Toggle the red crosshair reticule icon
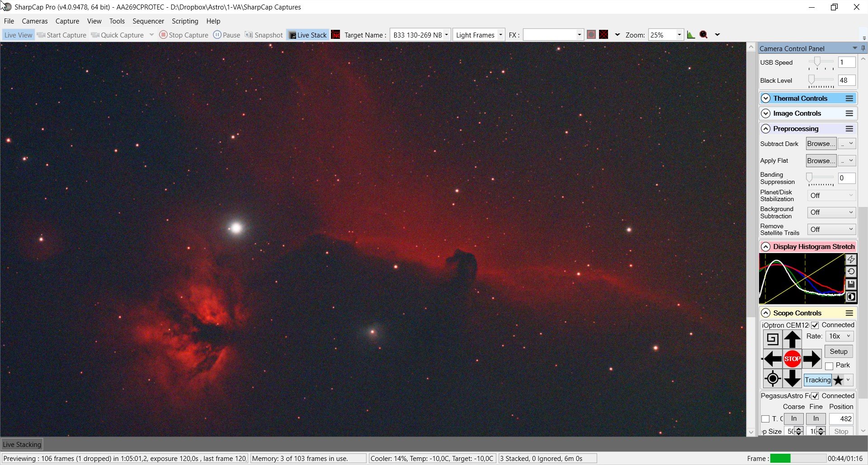 point(604,35)
